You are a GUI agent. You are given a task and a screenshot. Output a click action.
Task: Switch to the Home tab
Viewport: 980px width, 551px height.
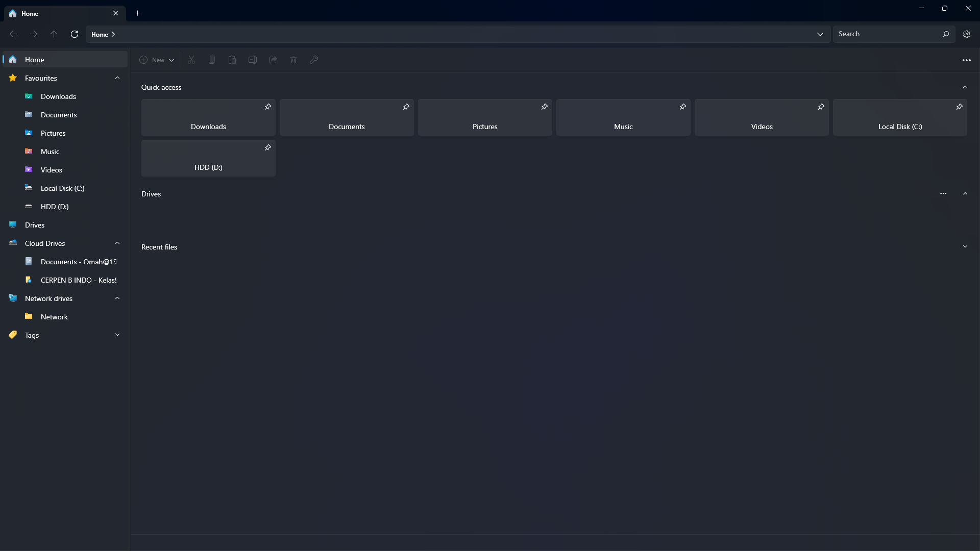pos(31,13)
